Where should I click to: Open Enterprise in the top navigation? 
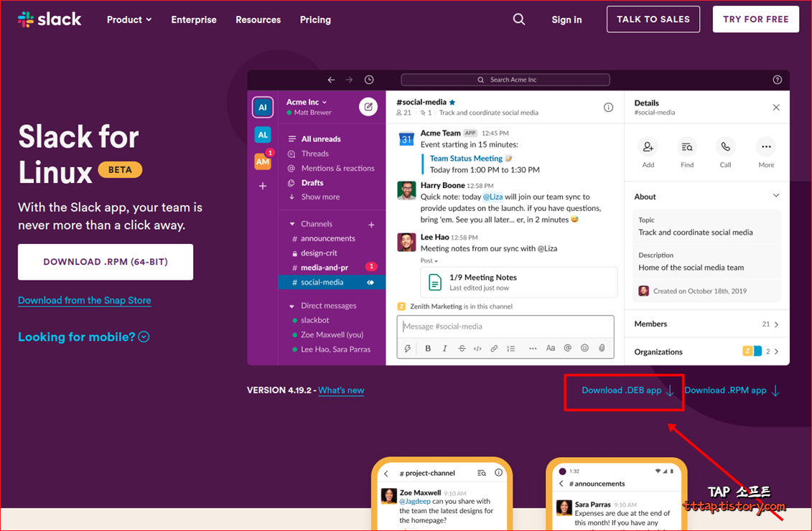(194, 19)
